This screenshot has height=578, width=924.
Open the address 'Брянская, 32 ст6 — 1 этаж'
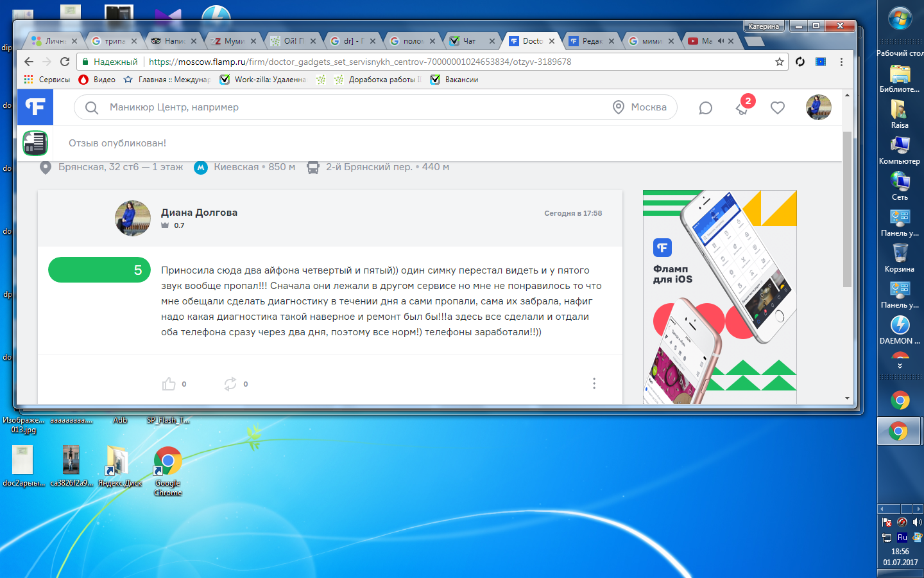[x=121, y=167]
